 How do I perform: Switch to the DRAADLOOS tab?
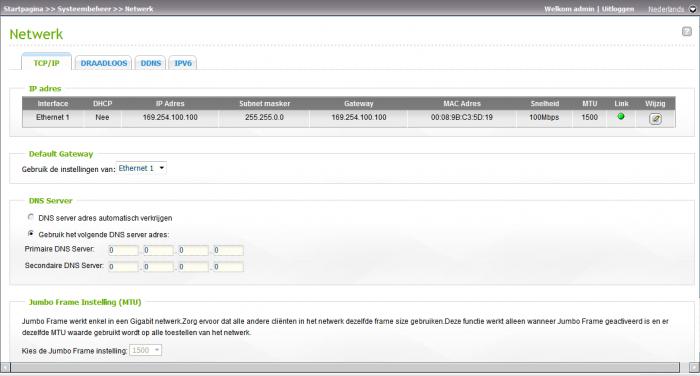pyautogui.click(x=104, y=63)
